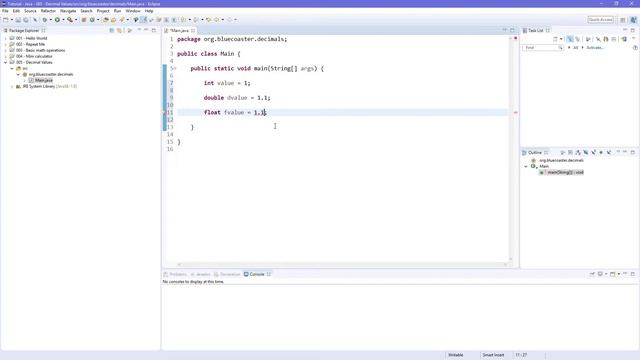Toggle Link with Editor in Package Explorer

119,30
